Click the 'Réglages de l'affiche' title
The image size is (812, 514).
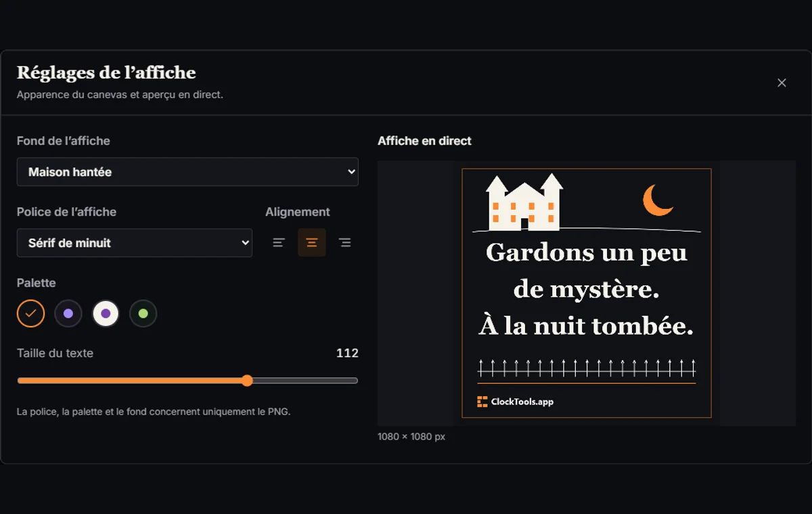click(106, 72)
